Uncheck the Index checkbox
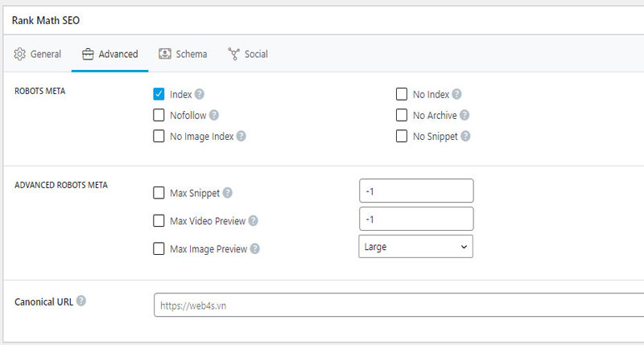 159,94
